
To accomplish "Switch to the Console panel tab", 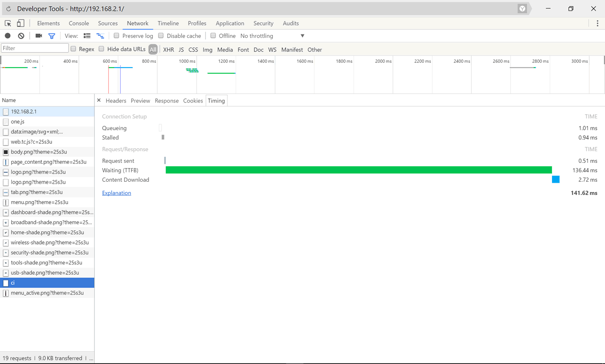I will point(79,23).
